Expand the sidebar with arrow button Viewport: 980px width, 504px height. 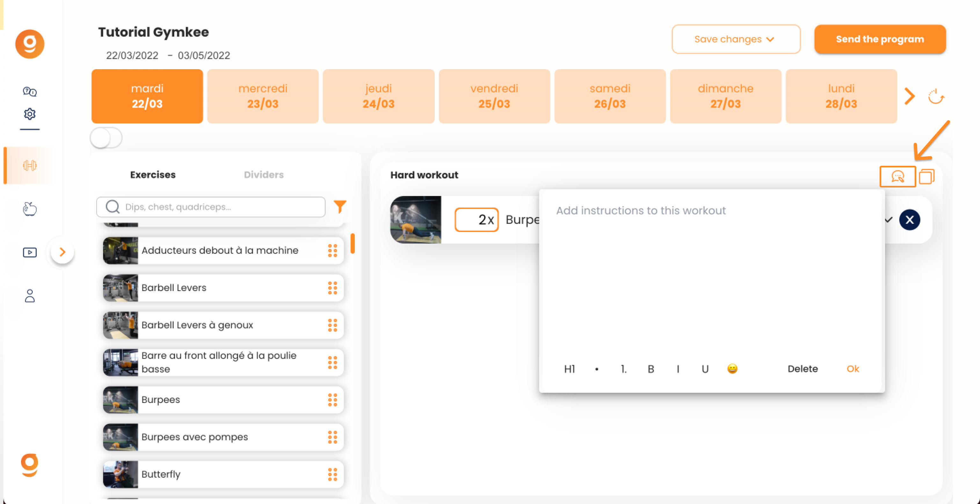click(x=62, y=252)
